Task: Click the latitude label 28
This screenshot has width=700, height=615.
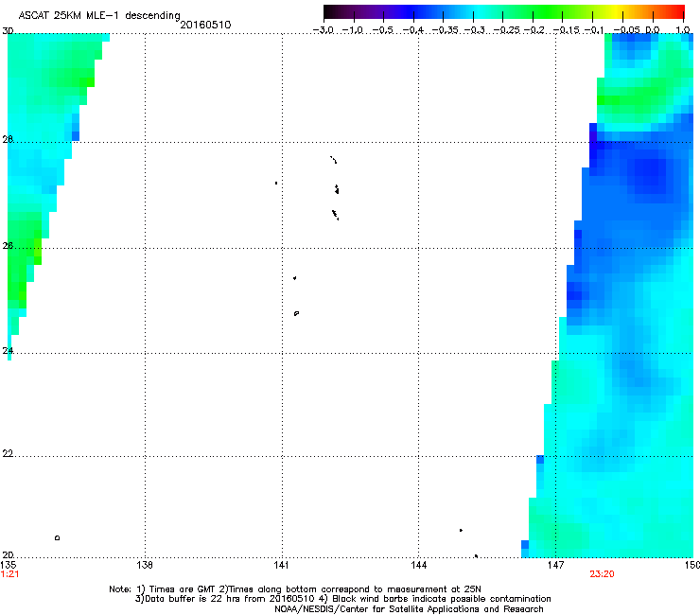Action: 8,139
